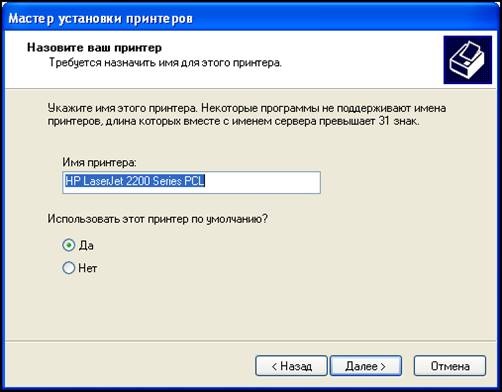Viewport: 502px width, 392px height.
Task: Click the highlighted "HP LaserJet 2200 Series PCL" text
Action: 135,181
